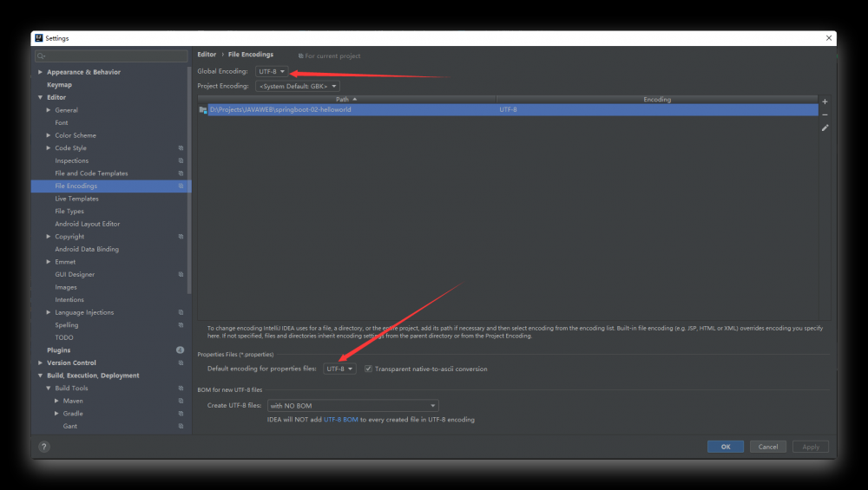The image size is (868, 490).
Task: Close the Settings dialog
Action: (829, 38)
